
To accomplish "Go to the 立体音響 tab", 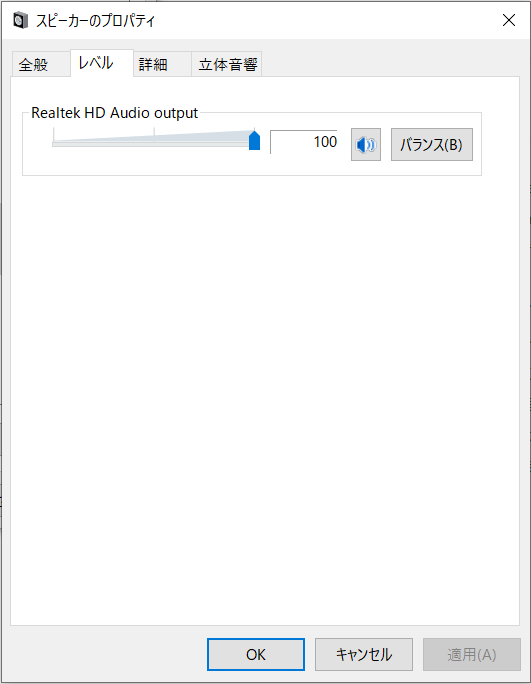I will click(226, 65).
